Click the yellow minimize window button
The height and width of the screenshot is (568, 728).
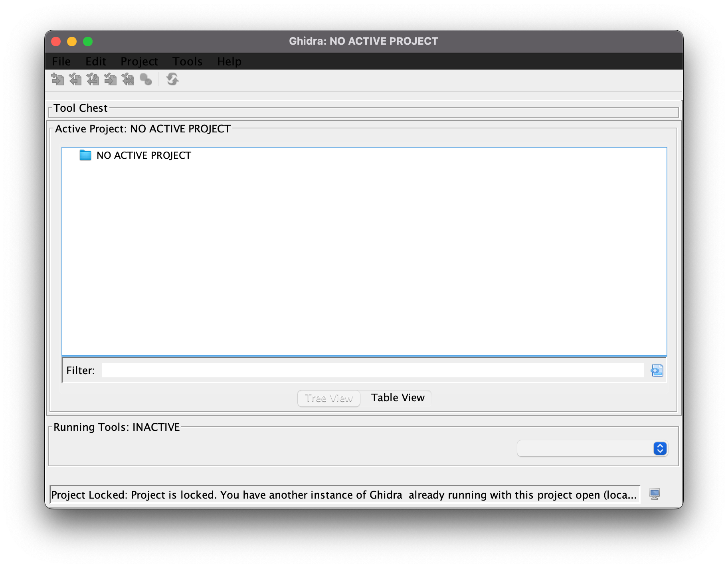pos(72,41)
